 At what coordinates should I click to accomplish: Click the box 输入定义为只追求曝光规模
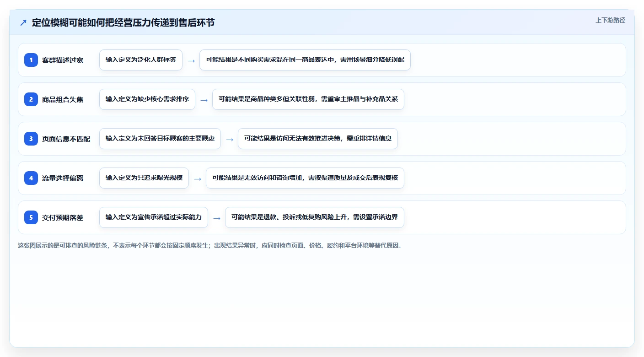pos(144,178)
